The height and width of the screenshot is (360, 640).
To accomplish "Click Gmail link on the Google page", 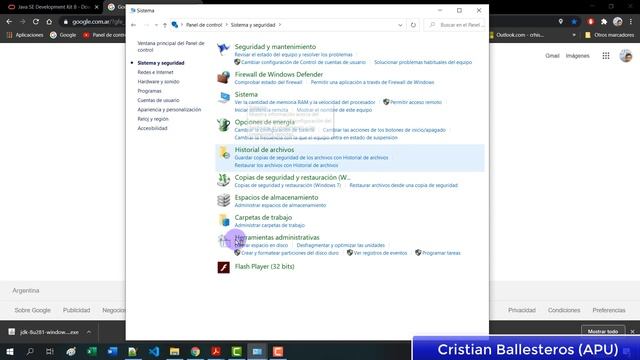I will (x=552, y=56).
